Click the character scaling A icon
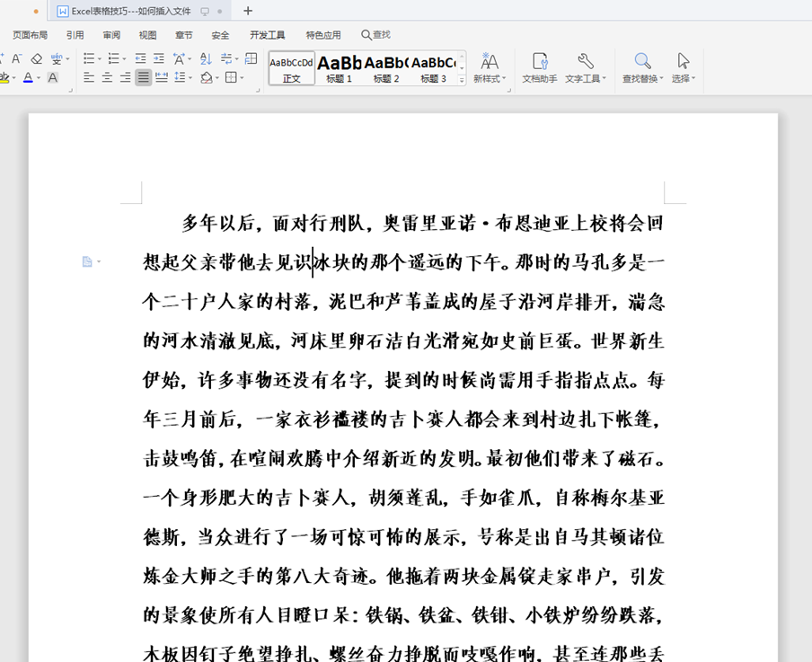The image size is (812, 662). tap(179, 58)
